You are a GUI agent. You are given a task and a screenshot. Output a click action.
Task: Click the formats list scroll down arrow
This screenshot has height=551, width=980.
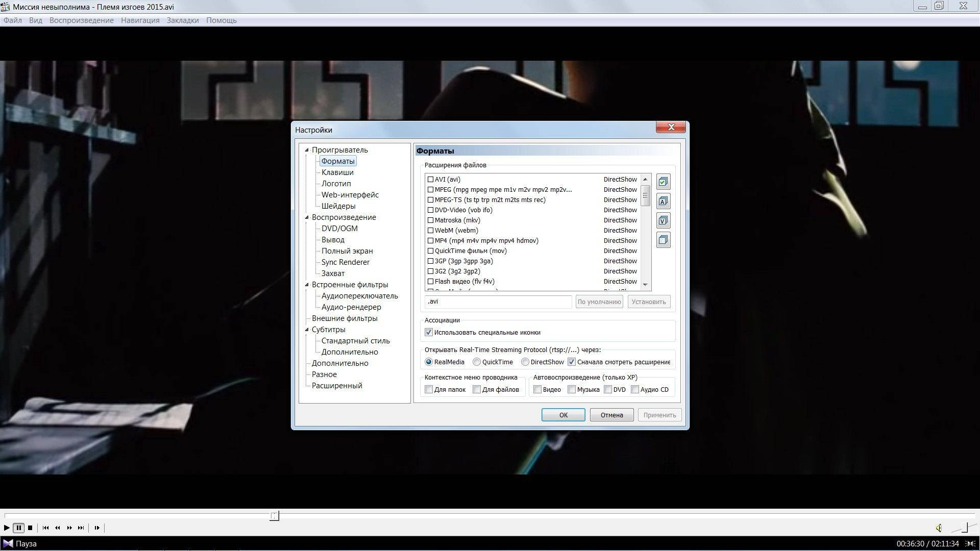click(x=645, y=285)
